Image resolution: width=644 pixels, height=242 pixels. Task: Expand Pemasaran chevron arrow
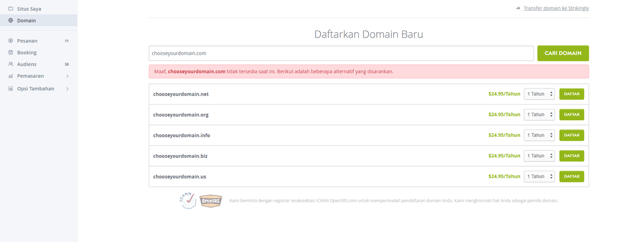click(x=67, y=76)
